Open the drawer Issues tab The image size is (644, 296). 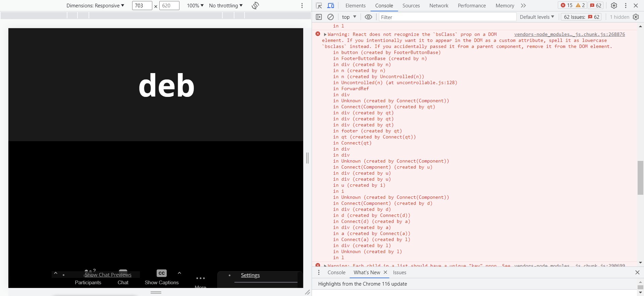point(399,273)
